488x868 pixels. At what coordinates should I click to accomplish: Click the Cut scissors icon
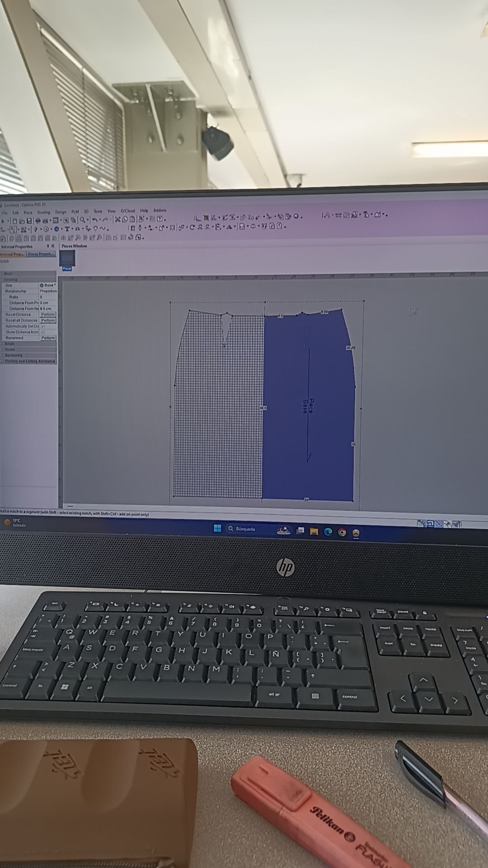tap(117, 220)
